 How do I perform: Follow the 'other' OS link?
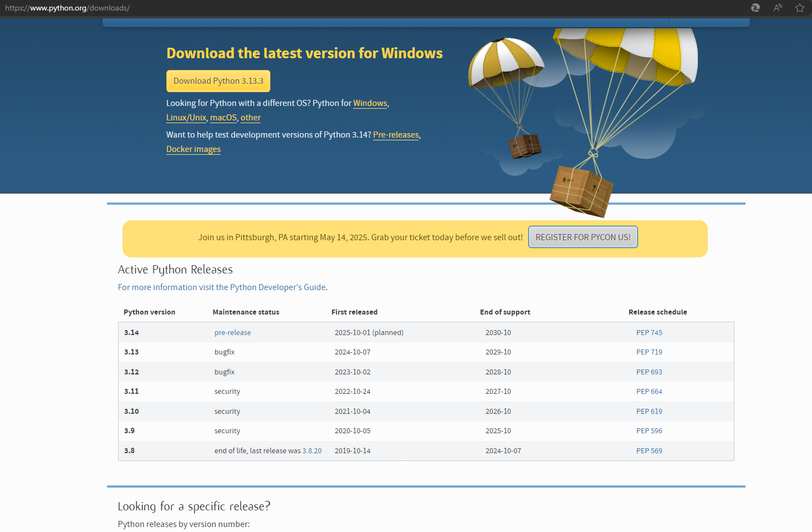(x=251, y=118)
